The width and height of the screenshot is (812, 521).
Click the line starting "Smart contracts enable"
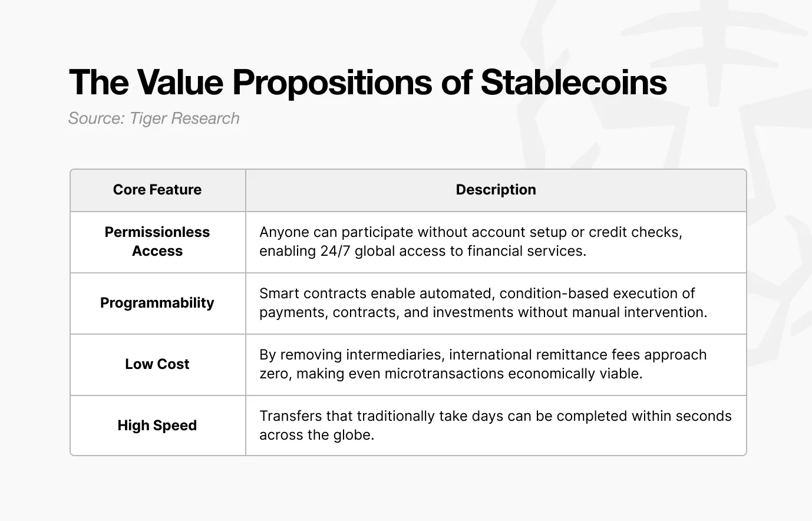(477, 294)
